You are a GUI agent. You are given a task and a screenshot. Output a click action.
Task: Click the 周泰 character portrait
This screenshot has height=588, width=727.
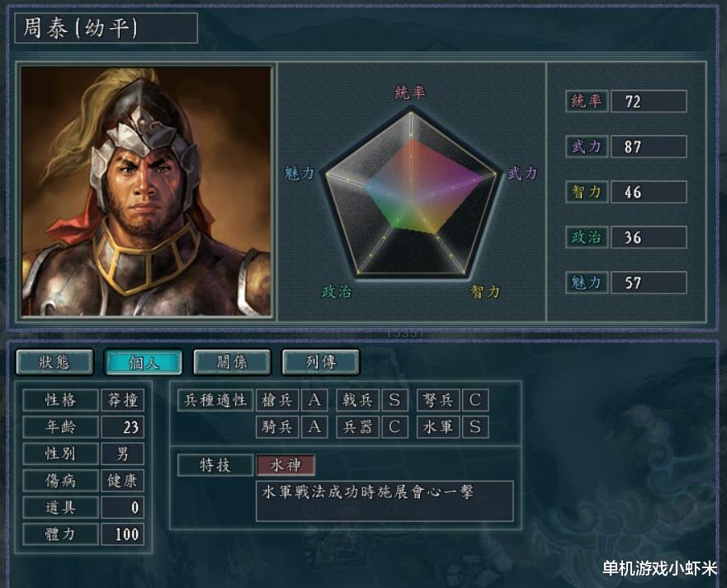click(146, 191)
